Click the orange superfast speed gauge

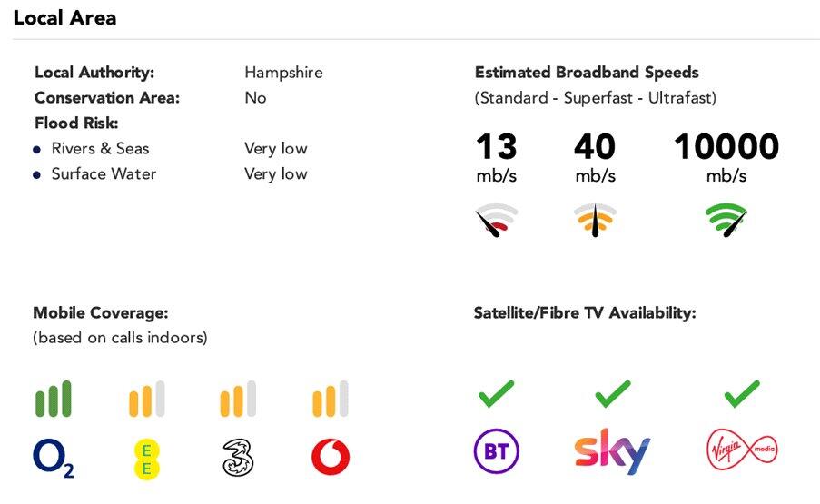click(x=595, y=221)
